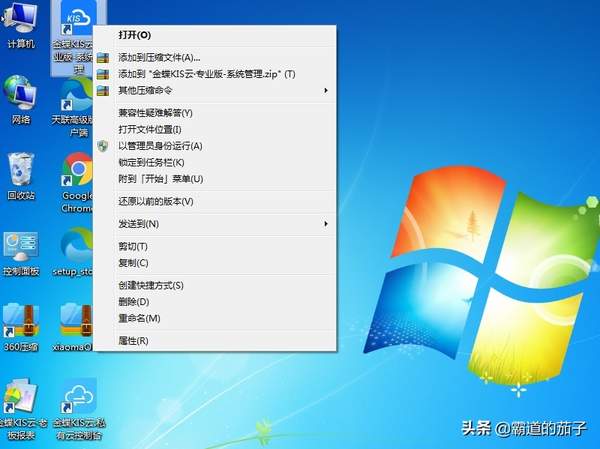600x449 pixels.
Task: Click the xiaomaO archive icon
Action: pyautogui.click(x=77, y=321)
